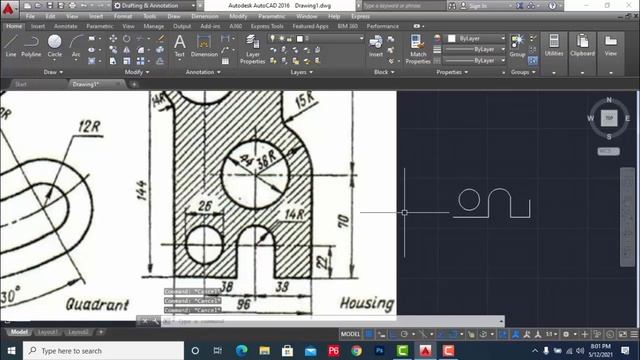Activate the Mirror tool in Modify panel

tap(127, 50)
